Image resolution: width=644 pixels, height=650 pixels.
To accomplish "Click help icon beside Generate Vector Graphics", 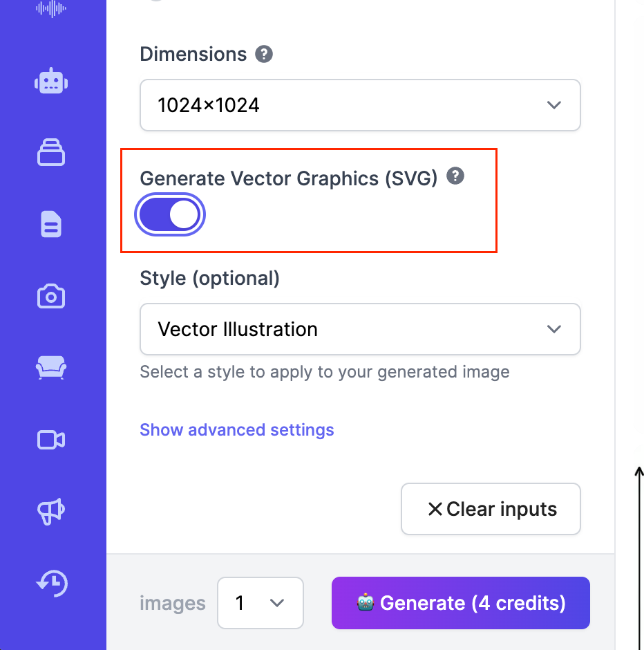I will pos(455,176).
